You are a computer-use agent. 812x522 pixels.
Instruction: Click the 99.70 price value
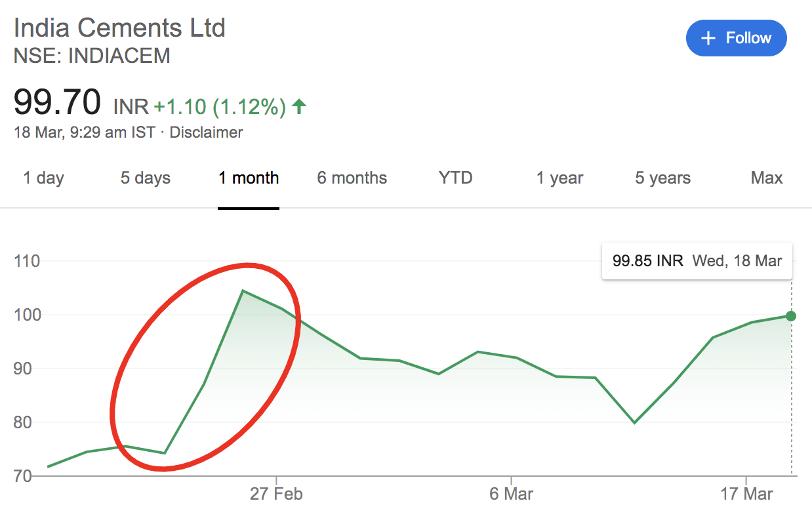click(x=58, y=102)
